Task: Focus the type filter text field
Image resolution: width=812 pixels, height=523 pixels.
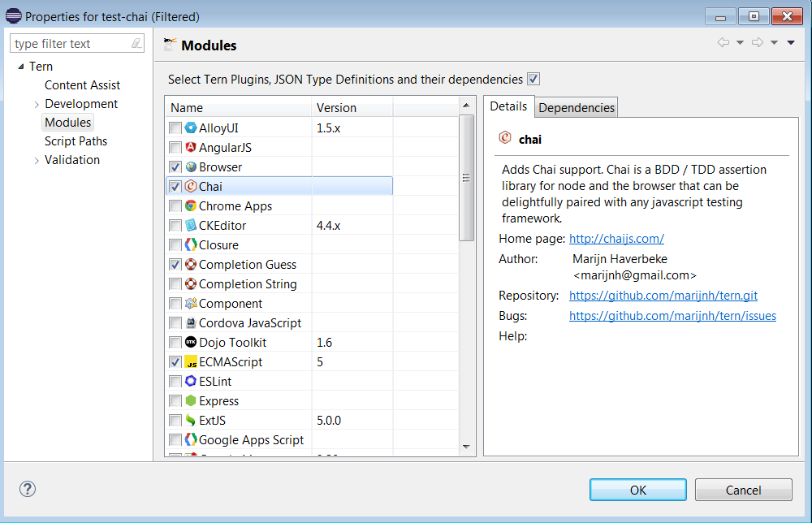Action: [x=70, y=44]
